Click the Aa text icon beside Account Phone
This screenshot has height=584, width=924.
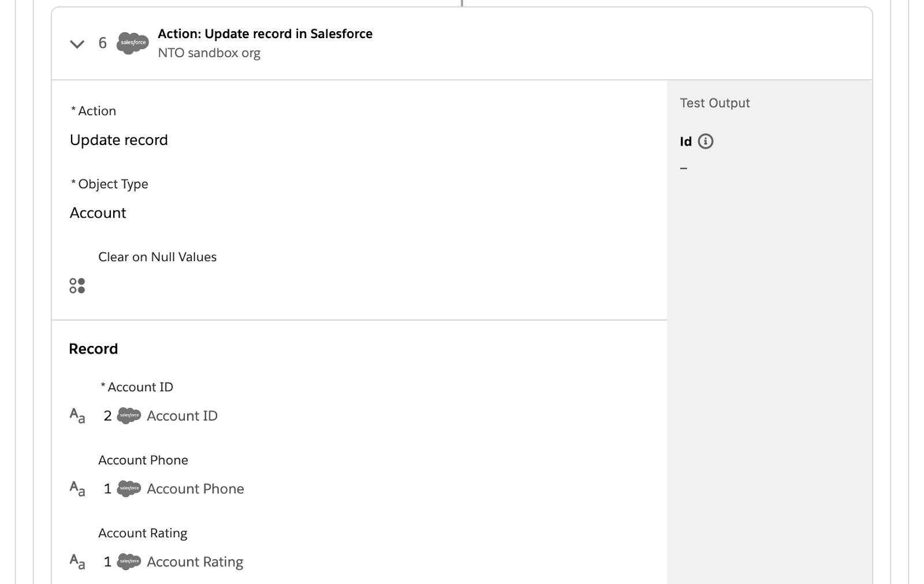[77, 489]
